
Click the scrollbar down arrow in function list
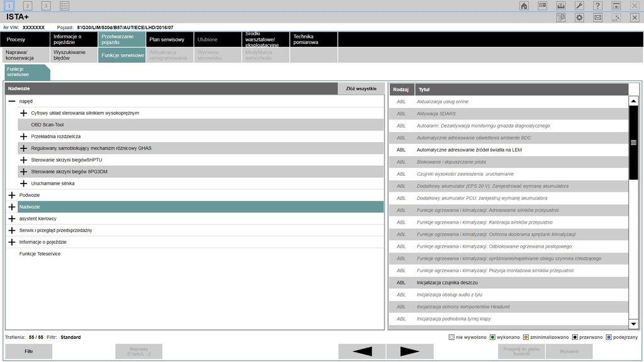click(x=633, y=324)
